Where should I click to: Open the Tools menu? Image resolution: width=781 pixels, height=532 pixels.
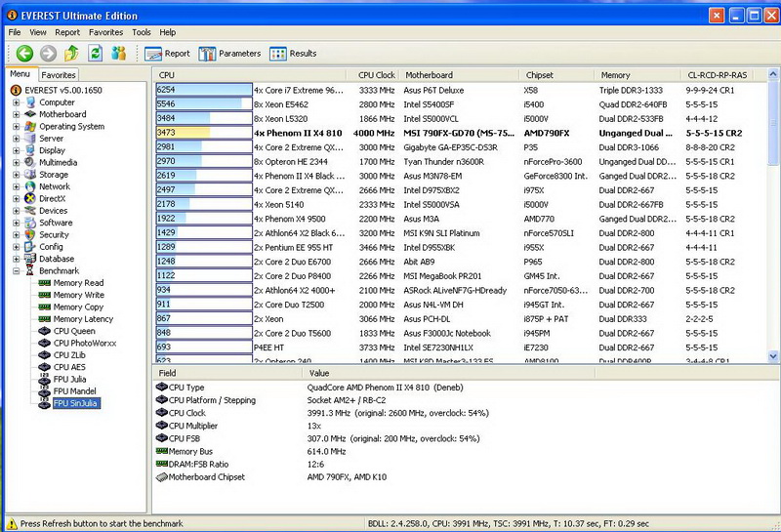pos(142,32)
